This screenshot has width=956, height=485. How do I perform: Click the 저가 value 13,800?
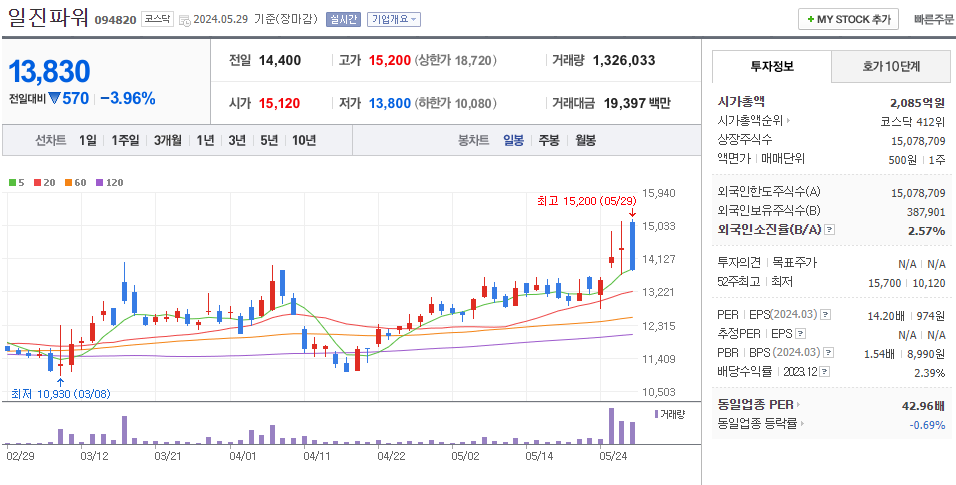[x=390, y=103]
